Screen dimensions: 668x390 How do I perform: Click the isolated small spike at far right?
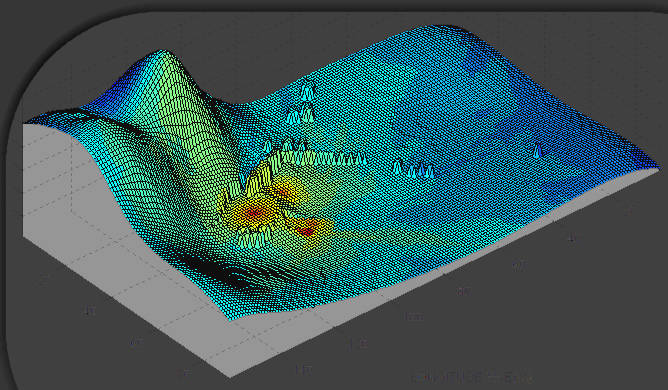(538, 150)
